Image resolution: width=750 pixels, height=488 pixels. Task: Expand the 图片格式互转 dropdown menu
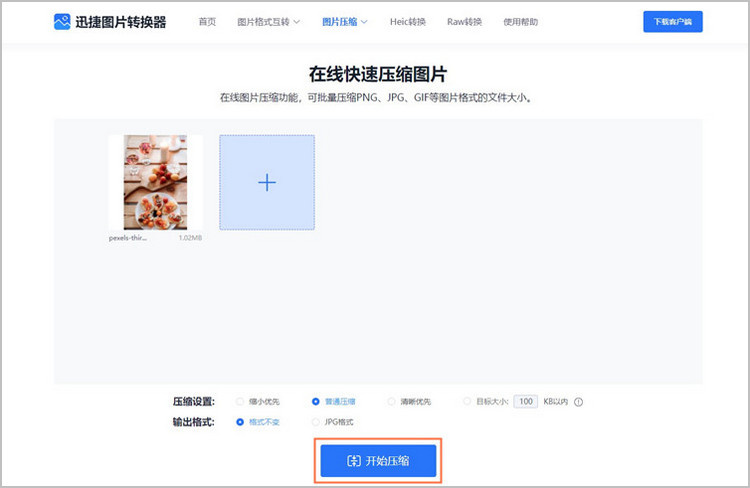[x=268, y=21]
